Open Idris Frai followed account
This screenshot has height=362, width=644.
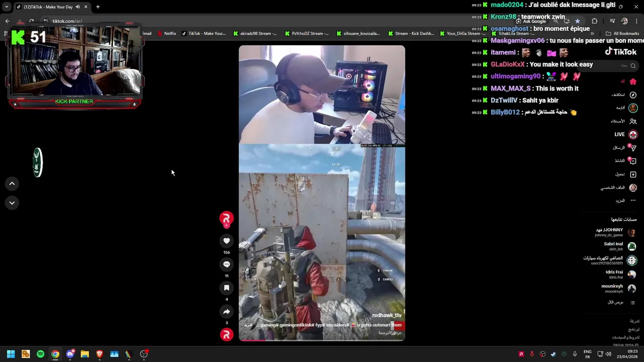620,275
